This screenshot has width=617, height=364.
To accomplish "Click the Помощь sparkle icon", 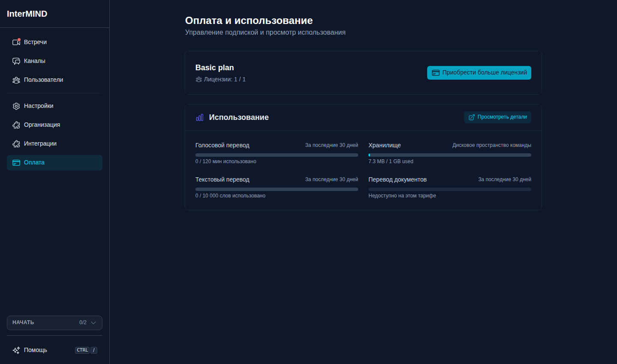I will pos(16,350).
